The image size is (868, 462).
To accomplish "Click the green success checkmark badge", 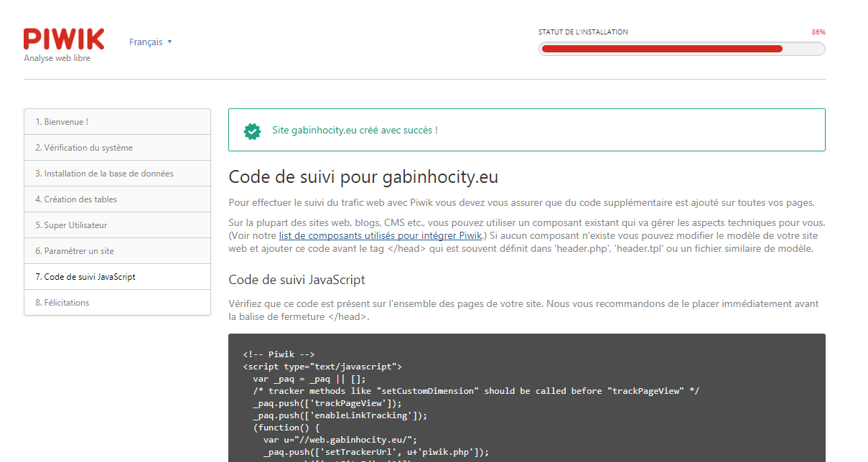I will click(x=252, y=131).
